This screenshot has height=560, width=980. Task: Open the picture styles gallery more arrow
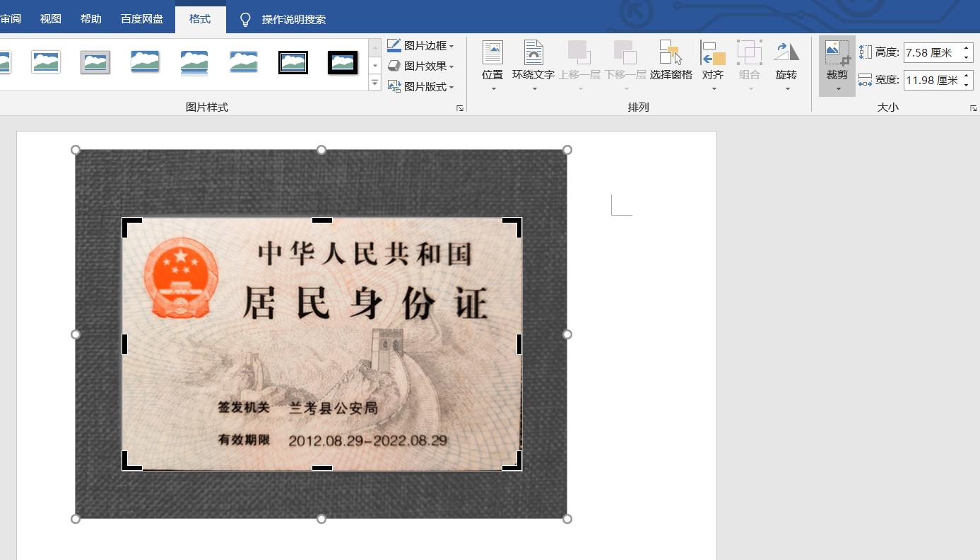click(374, 82)
